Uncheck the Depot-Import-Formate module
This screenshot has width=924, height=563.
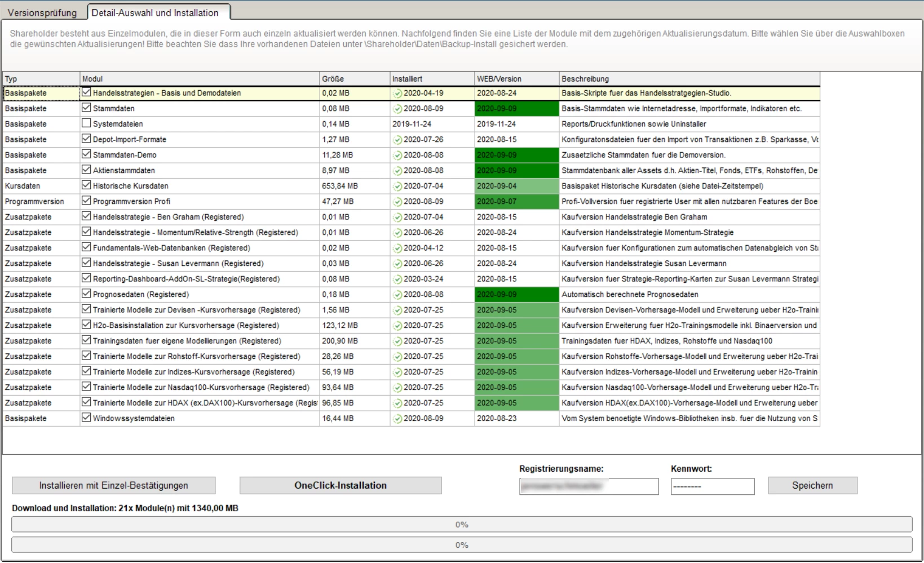click(x=86, y=138)
